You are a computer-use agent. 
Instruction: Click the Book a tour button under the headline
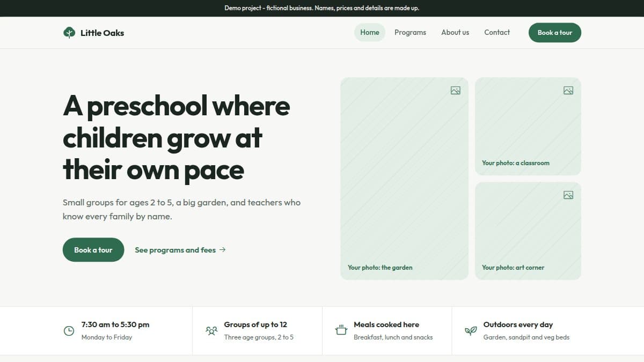[93, 250]
